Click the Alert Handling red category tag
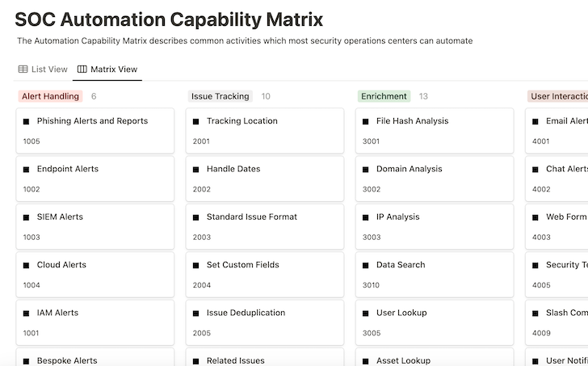The height and width of the screenshot is (366, 588). (x=50, y=96)
